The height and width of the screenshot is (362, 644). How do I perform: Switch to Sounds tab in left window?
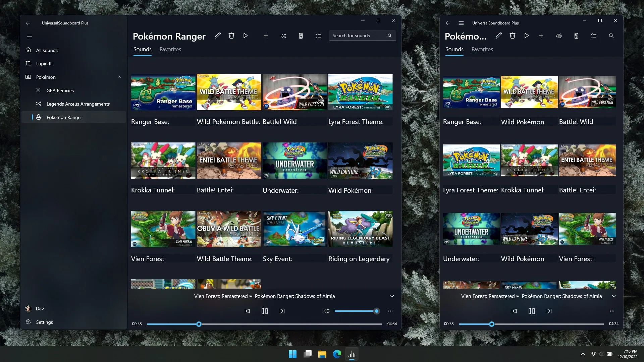pyautogui.click(x=143, y=49)
